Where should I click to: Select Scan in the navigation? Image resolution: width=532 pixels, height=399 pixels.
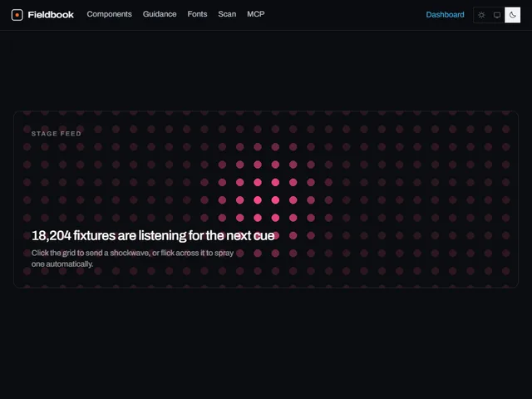(x=227, y=14)
